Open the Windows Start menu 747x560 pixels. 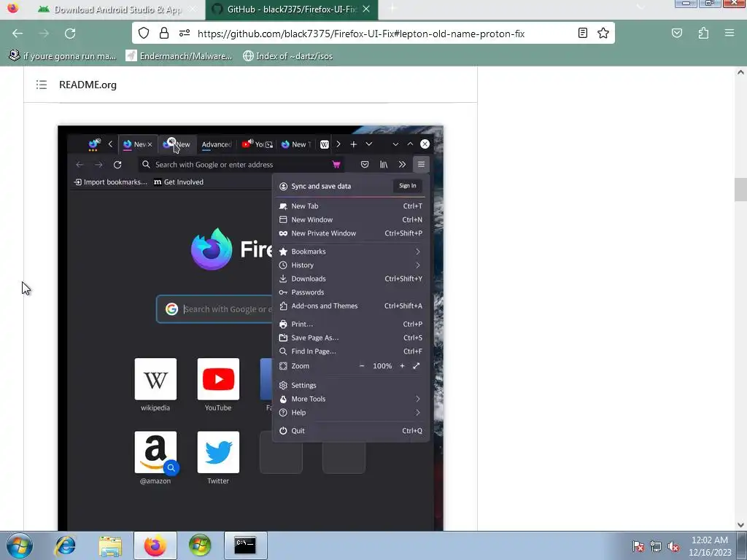click(20, 545)
